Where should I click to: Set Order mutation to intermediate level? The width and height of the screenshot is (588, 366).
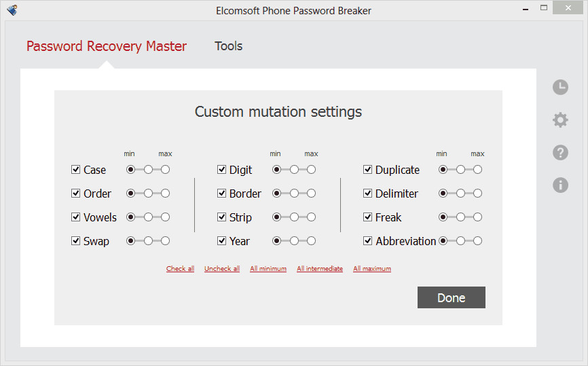click(148, 194)
